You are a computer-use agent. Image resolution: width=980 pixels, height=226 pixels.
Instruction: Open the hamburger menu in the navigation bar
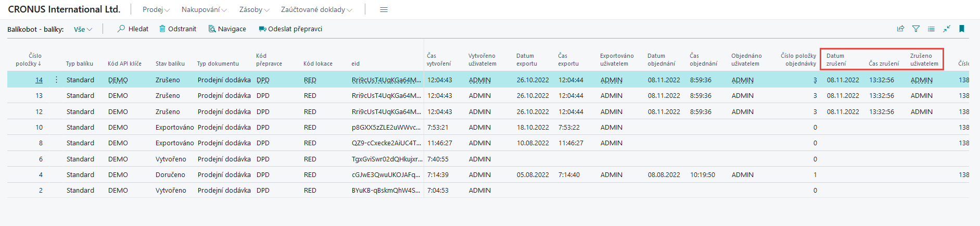tap(384, 10)
